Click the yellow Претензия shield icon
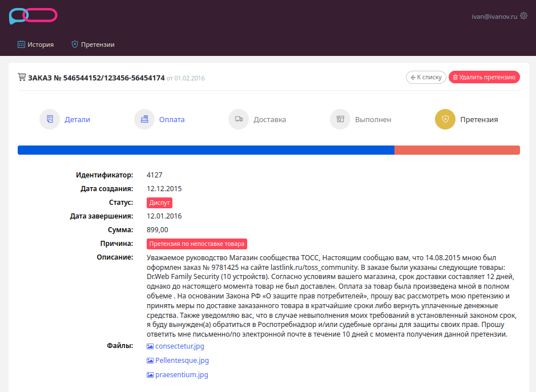The image size is (536, 392). (x=445, y=119)
